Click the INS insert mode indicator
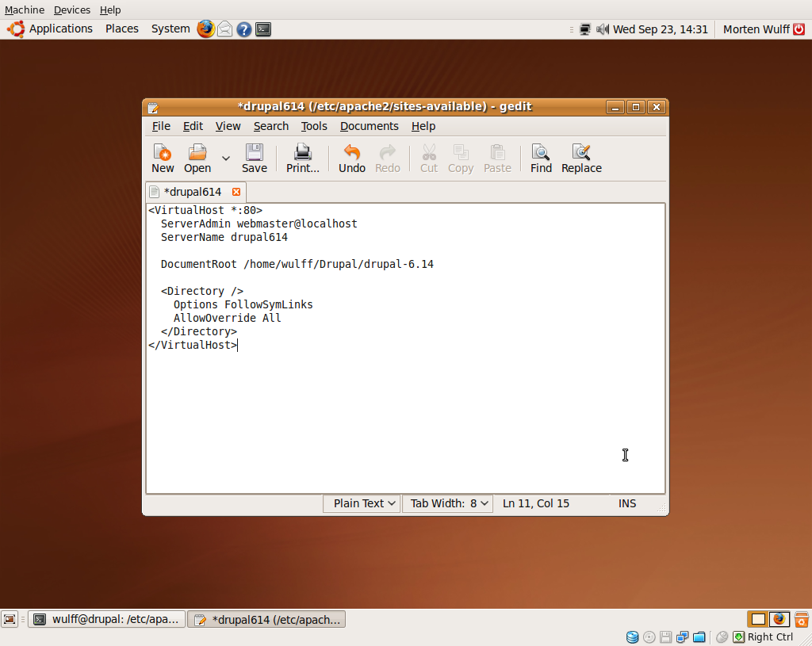 click(x=627, y=503)
